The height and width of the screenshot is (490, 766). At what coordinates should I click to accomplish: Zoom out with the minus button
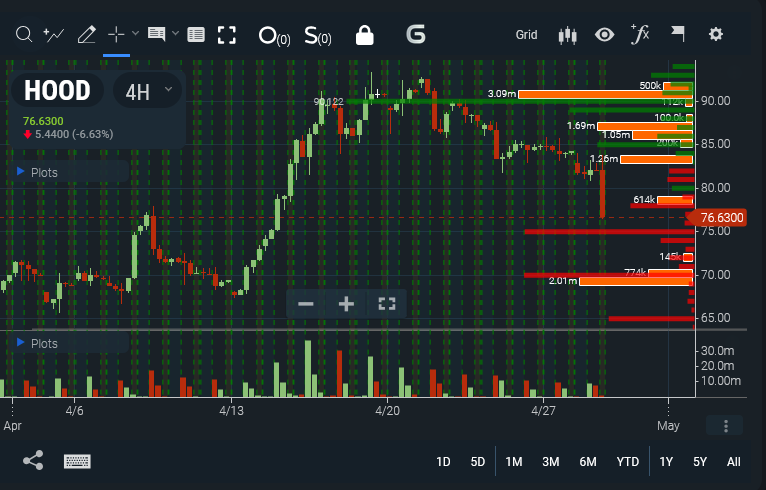[306, 304]
